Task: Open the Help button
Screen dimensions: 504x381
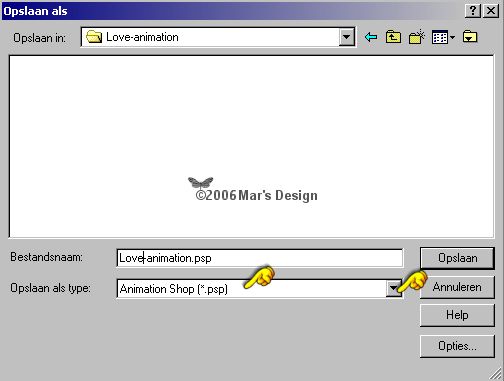Action: [457, 315]
